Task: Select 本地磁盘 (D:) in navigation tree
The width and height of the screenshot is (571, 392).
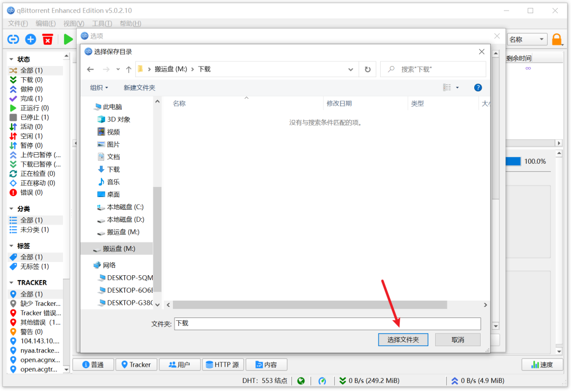Action: point(121,219)
